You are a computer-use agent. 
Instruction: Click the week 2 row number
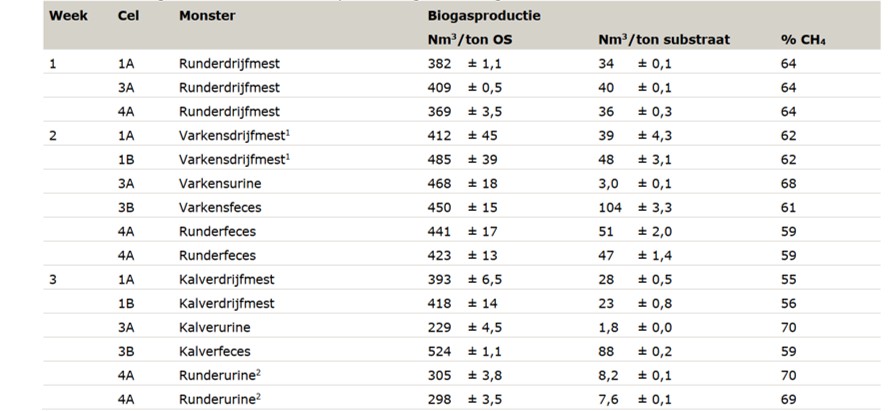tap(53, 136)
